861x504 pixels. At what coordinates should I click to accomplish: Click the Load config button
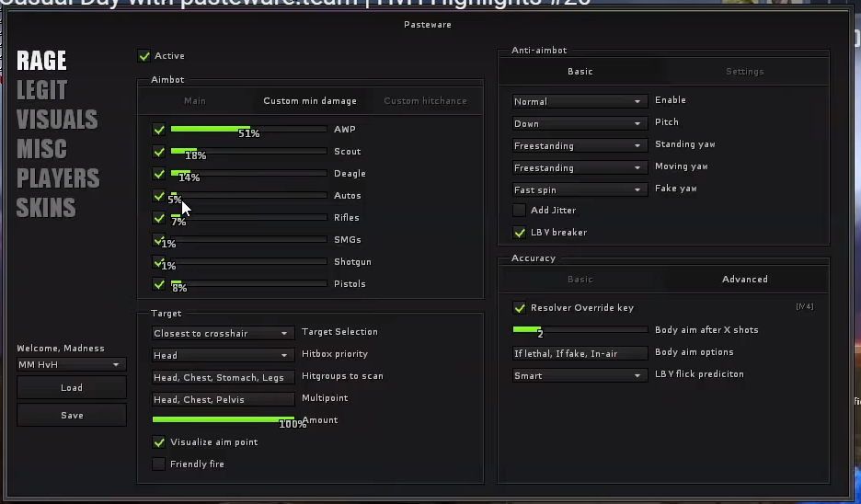(x=72, y=387)
